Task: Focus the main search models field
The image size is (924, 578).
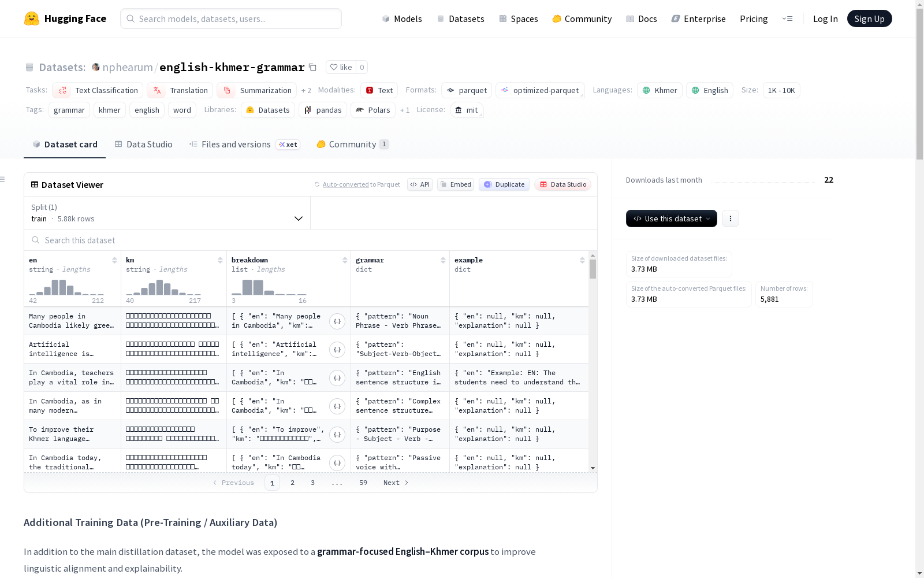Action: (x=231, y=18)
